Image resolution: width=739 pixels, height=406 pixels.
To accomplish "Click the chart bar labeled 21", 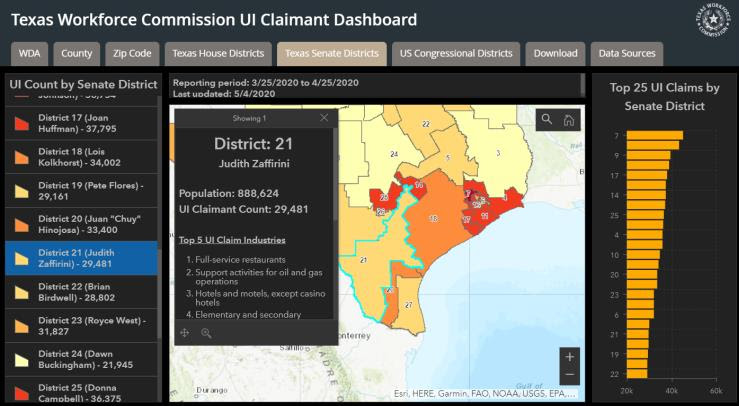I will tap(638, 334).
